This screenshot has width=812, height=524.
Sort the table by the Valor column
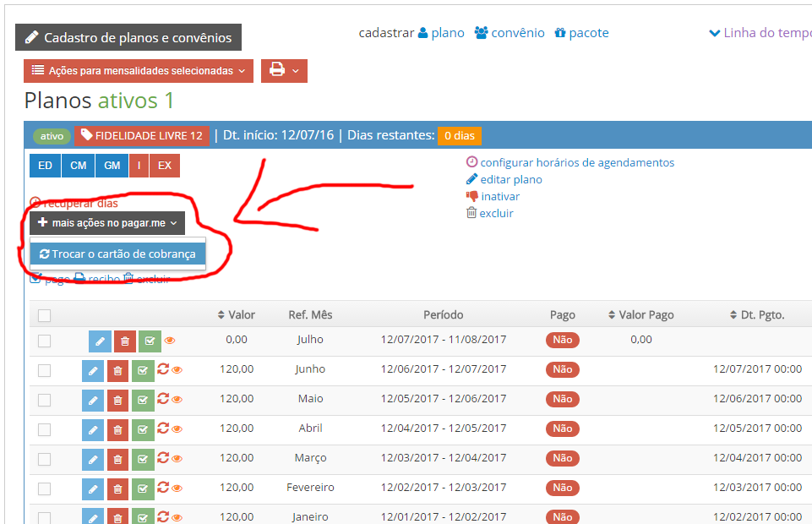[x=236, y=315]
